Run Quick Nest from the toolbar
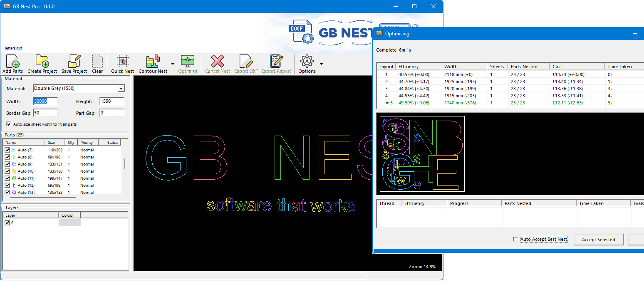The width and height of the screenshot is (644, 282). point(122,62)
